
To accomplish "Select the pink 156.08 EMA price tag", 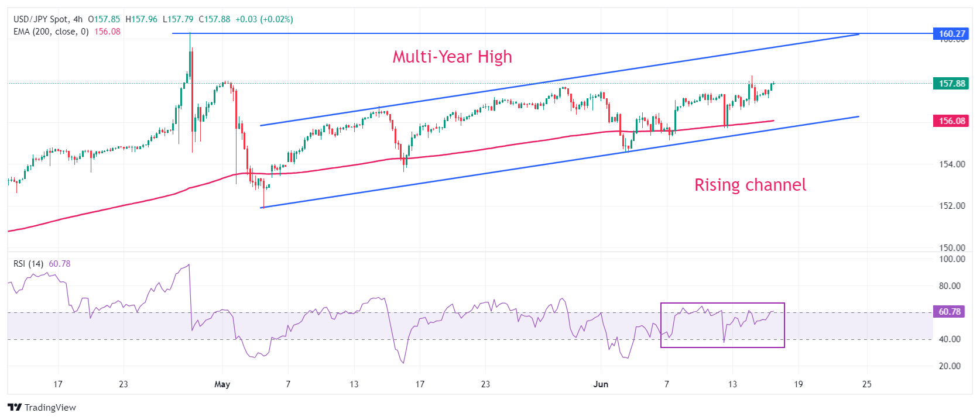I will click(951, 121).
